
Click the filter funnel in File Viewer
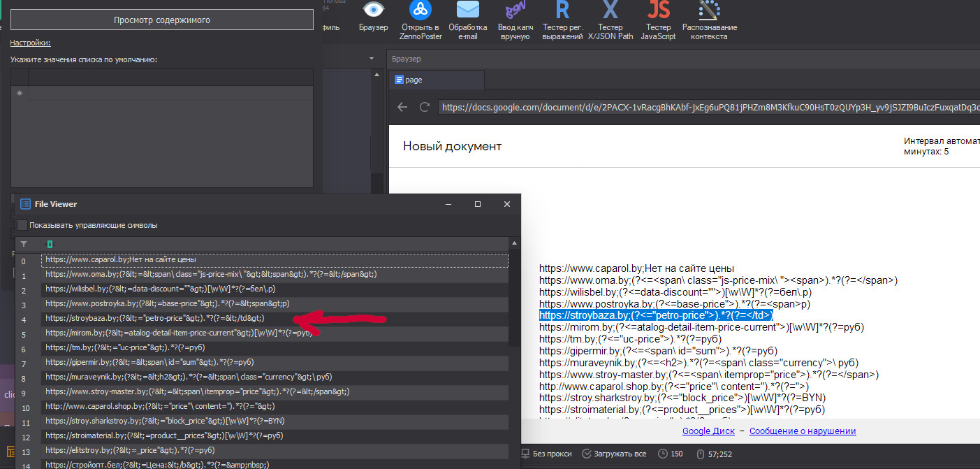tap(24, 244)
